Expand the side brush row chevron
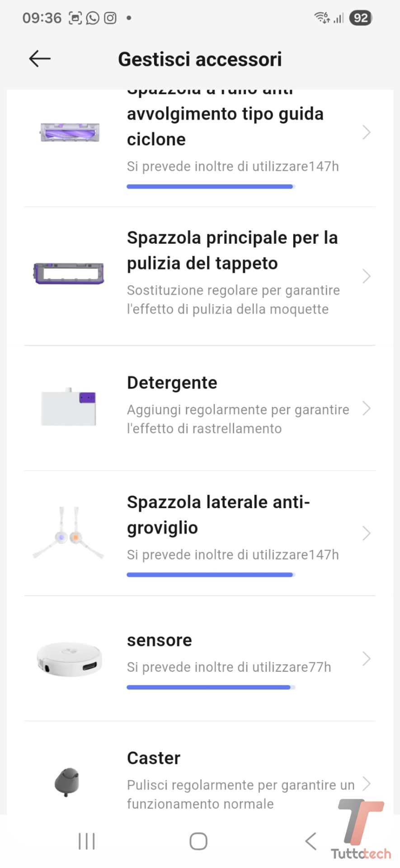Screen dimensions: 400x868 coord(366,533)
